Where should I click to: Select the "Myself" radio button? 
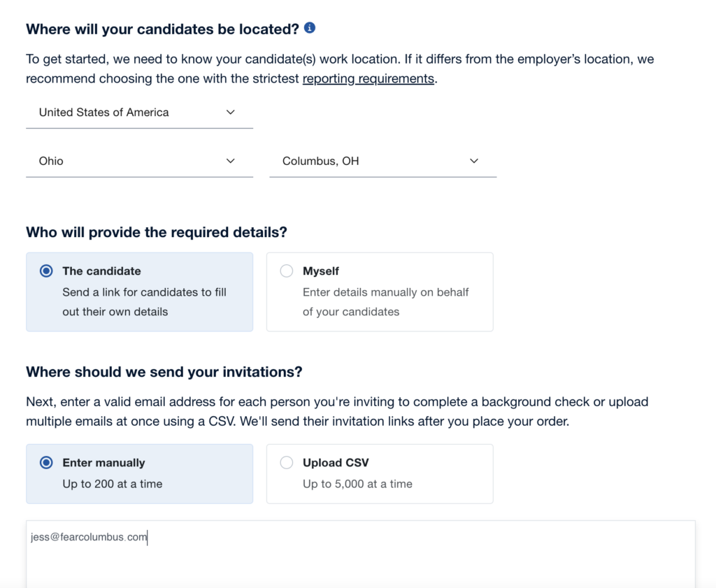point(287,271)
